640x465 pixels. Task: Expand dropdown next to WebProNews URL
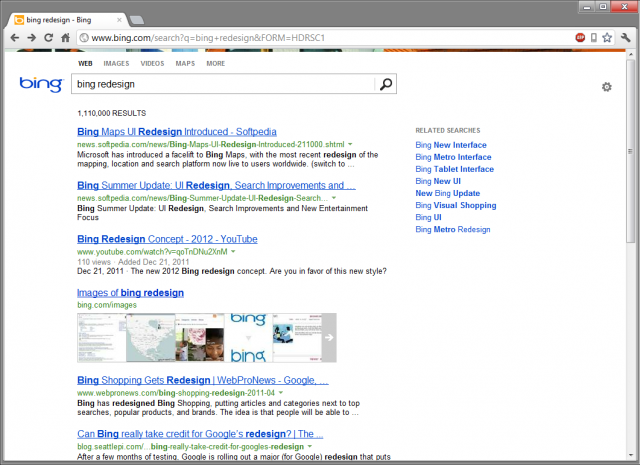pyautogui.click(x=281, y=393)
